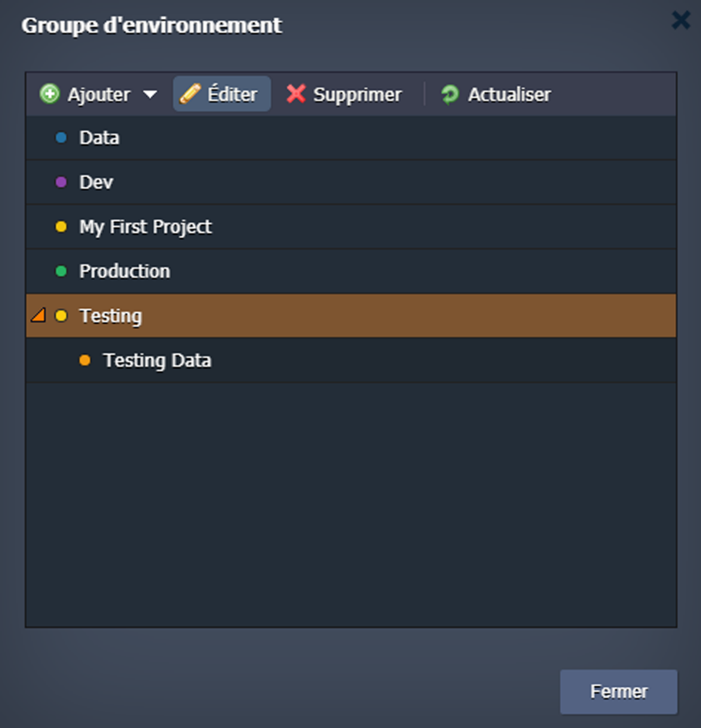Close the Groupe d'environnement dialog with X

coord(680,20)
